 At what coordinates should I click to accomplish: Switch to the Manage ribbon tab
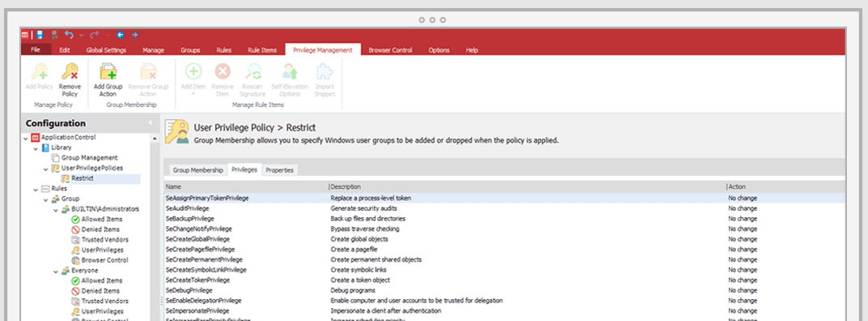click(x=153, y=50)
